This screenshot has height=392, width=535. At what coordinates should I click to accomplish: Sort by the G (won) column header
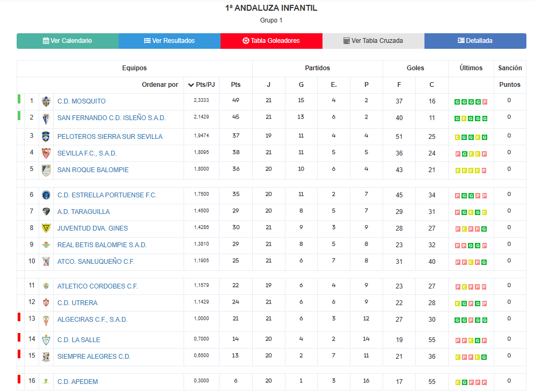pos(301,85)
